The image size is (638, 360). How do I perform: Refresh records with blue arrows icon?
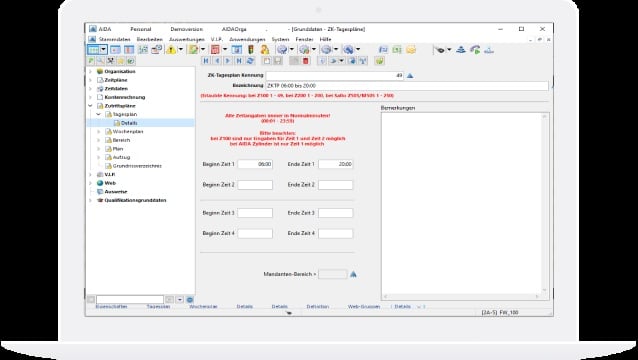click(250, 61)
